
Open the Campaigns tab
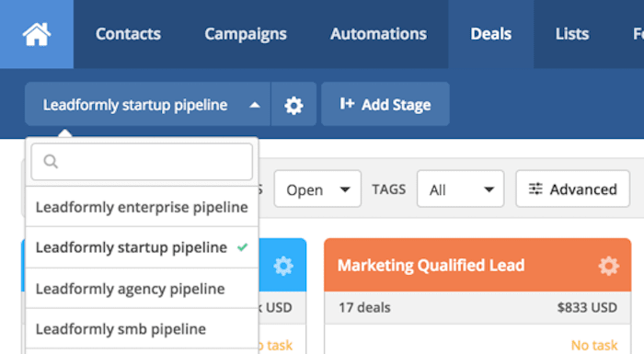(x=246, y=34)
